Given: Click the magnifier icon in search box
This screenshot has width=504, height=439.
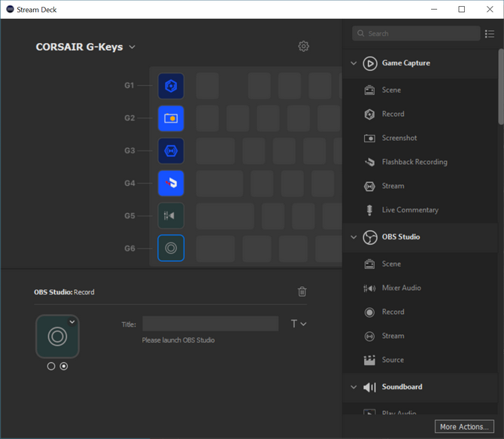Looking at the screenshot, I should (x=360, y=33).
